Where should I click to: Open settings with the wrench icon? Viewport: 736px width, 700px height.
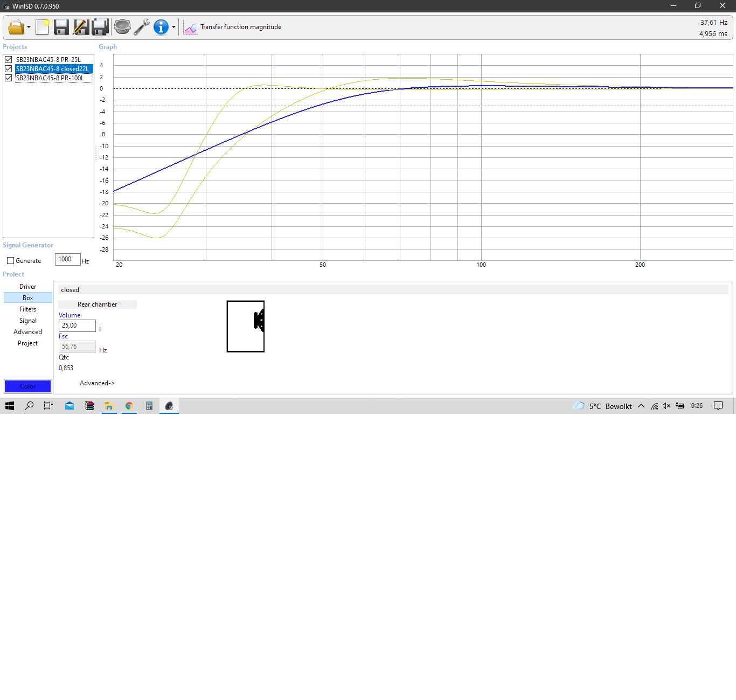142,27
